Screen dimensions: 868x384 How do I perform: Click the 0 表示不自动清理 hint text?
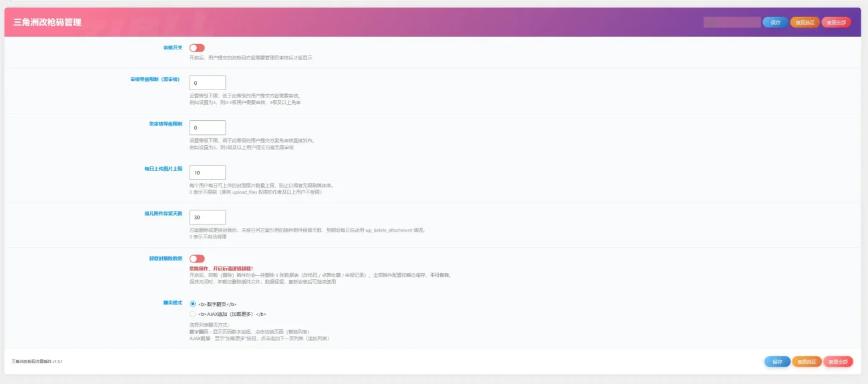click(x=208, y=236)
